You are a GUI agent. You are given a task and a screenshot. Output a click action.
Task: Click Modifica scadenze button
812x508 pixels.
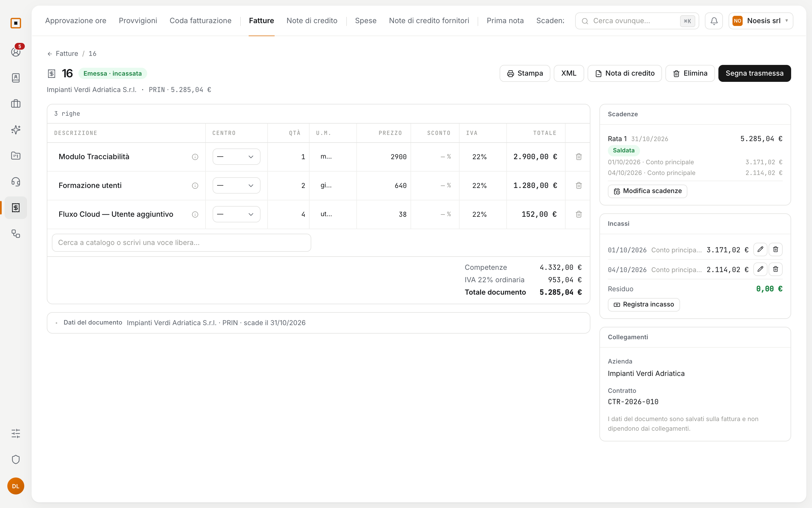[x=647, y=191]
